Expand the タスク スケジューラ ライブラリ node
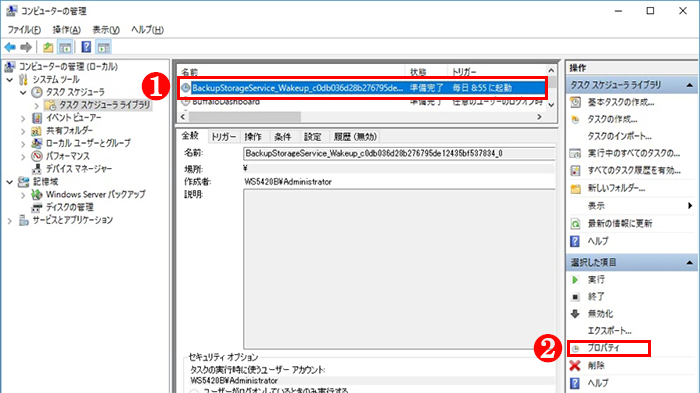The width and height of the screenshot is (700, 393). point(37,105)
